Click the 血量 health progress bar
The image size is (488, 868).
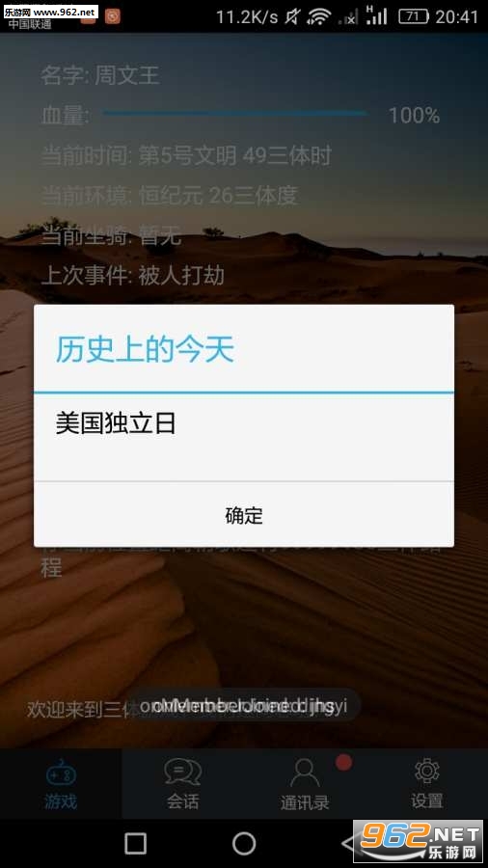click(234, 114)
